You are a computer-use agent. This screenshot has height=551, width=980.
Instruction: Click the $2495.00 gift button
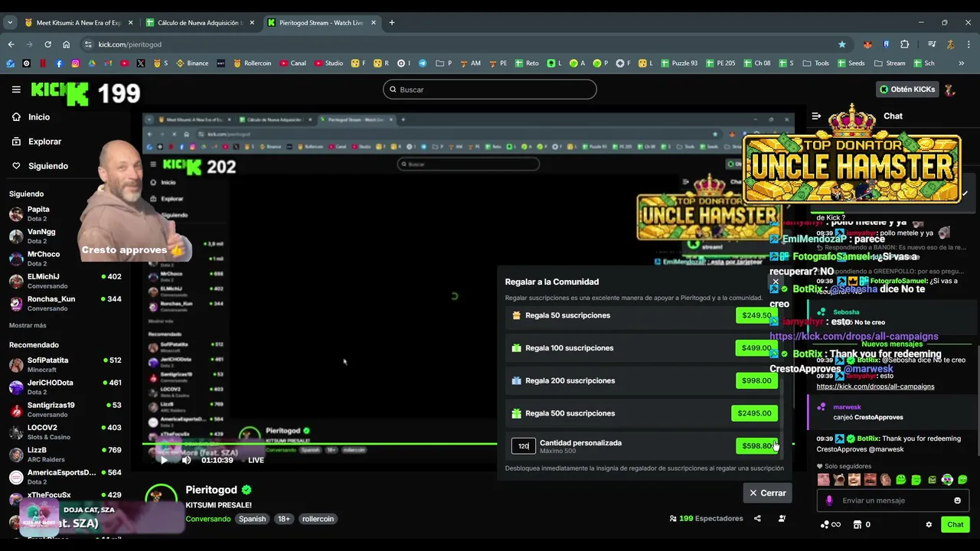(x=754, y=413)
